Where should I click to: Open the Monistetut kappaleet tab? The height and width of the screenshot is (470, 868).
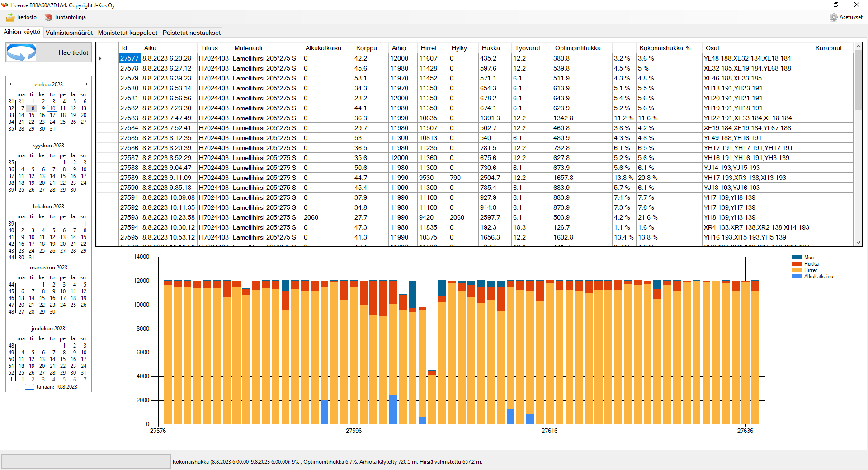127,33
